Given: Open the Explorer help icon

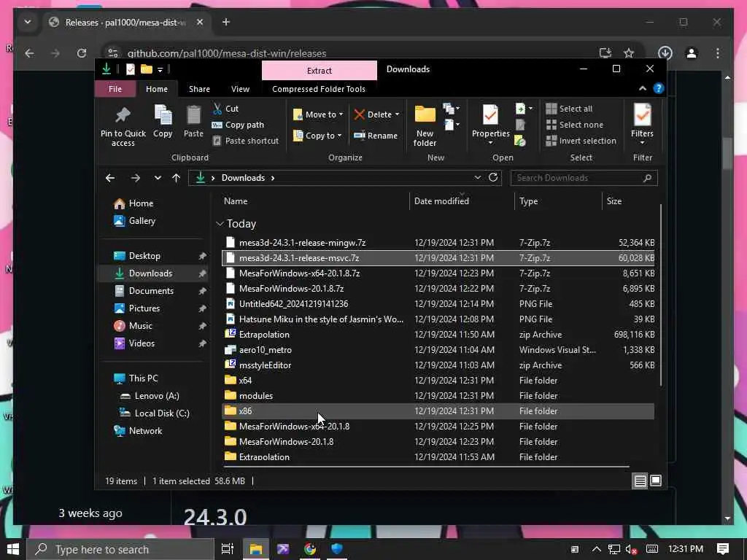Looking at the screenshot, I should pos(659,88).
